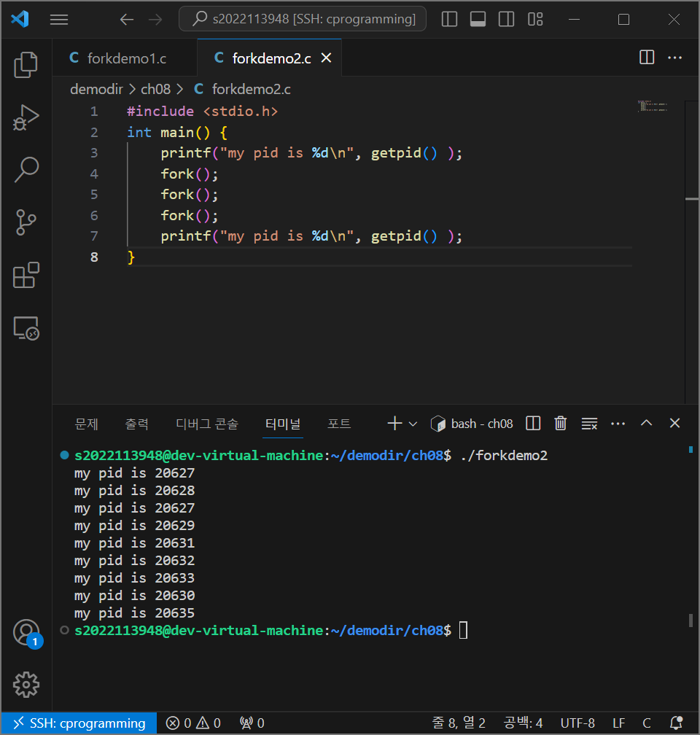Close the terminal panel
Viewport: 700px width, 735px height.
tap(674, 423)
